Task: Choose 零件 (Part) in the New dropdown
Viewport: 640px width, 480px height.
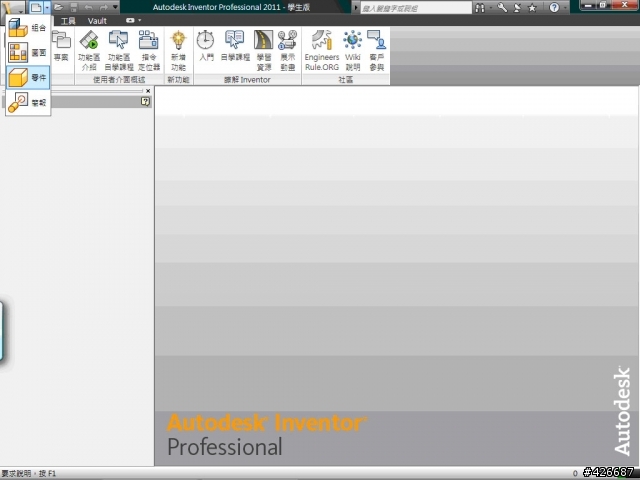Action: [x=28, y=78]
